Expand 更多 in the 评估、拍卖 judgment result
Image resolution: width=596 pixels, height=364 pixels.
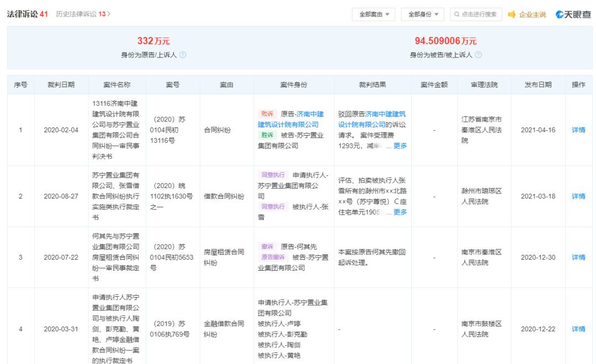pyautogui.click(x=400, y=212)
